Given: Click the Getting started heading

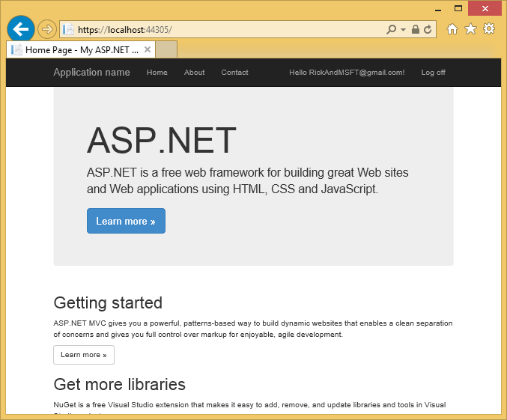Looking at the screenshot, I should click(x=108, y=303).
